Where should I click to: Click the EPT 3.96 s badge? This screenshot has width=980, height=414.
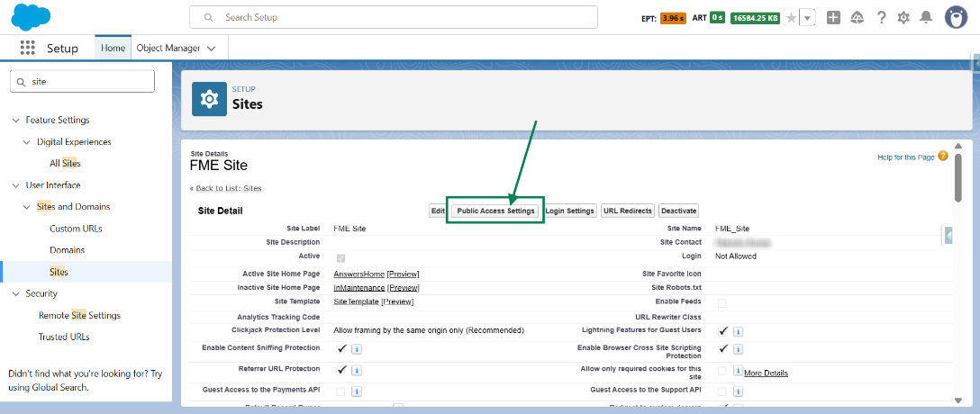tap(673, 18)
